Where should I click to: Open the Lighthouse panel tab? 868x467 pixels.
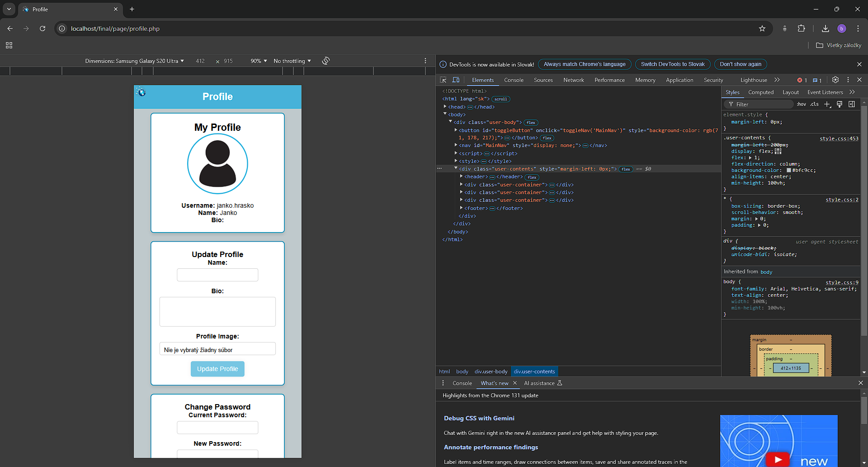pyautogui.click(x=754, y=80)
